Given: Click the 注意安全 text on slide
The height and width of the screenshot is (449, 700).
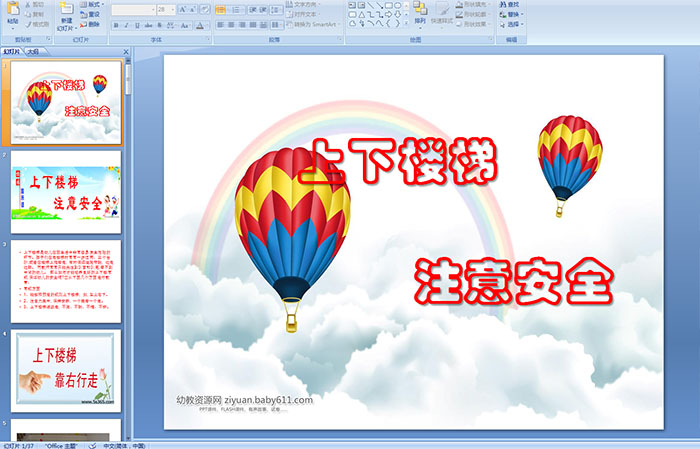Looking at the screenshot, I should point(514,281).
